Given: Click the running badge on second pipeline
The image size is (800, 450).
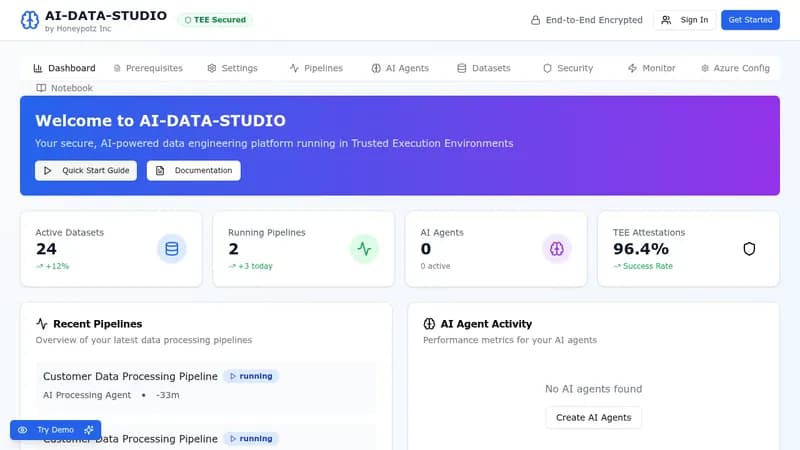Looking at the screenshot, I should pyautogui.click(x=251, y=438).
